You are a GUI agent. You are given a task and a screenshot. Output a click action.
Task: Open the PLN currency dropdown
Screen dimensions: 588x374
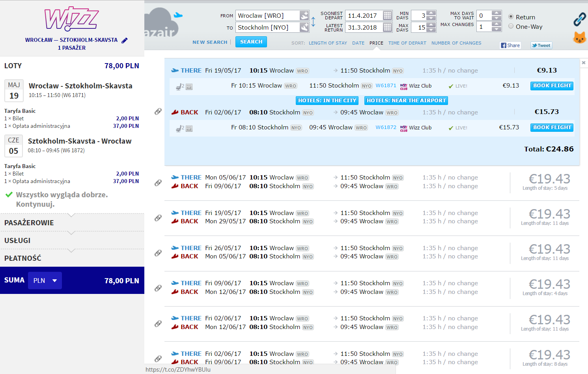[x=45, y=280]
